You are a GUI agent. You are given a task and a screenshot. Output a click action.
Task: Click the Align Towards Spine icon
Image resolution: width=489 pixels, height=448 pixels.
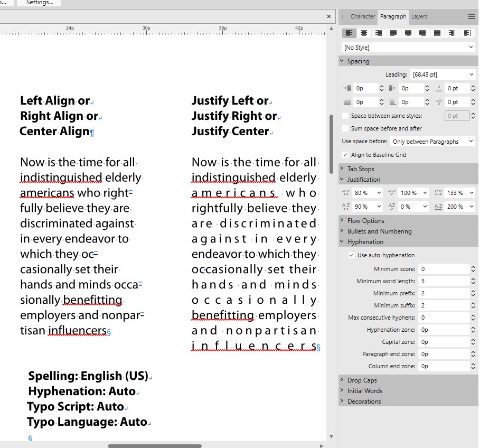pyautogui.click(x=452, y=33)
